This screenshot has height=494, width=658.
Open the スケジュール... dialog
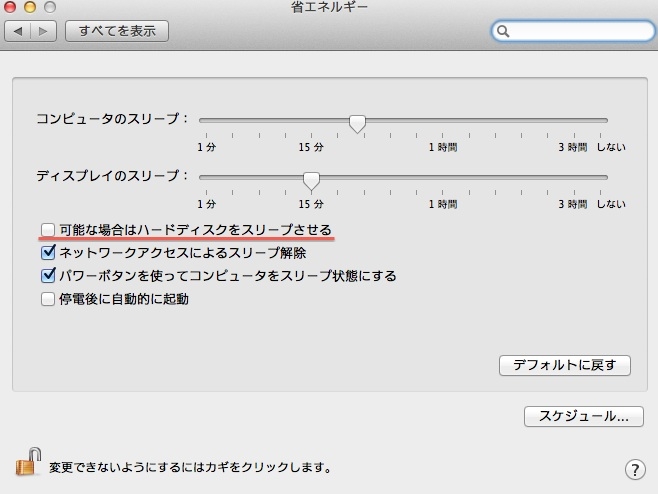coord(583,416)
